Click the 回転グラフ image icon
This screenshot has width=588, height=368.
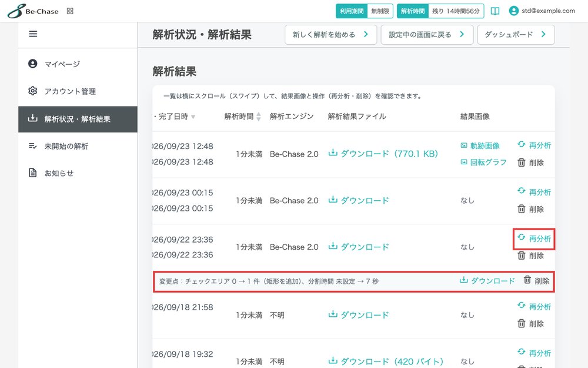464,162
